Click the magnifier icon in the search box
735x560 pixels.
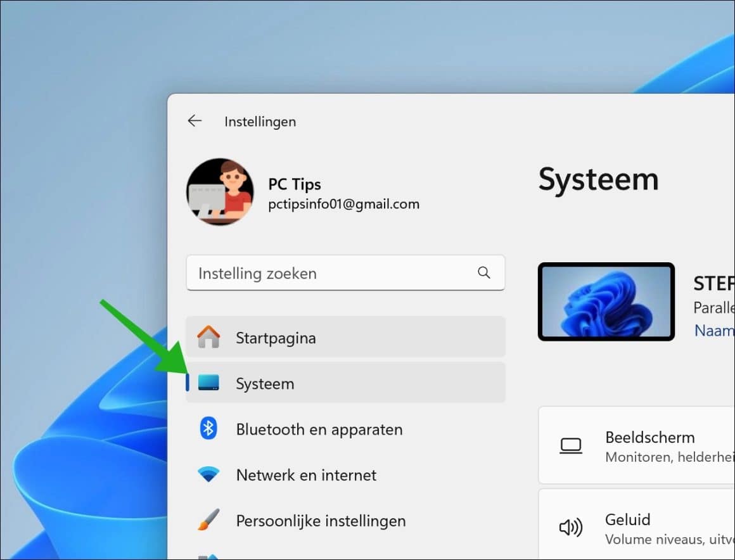click(x=483, y=272)
